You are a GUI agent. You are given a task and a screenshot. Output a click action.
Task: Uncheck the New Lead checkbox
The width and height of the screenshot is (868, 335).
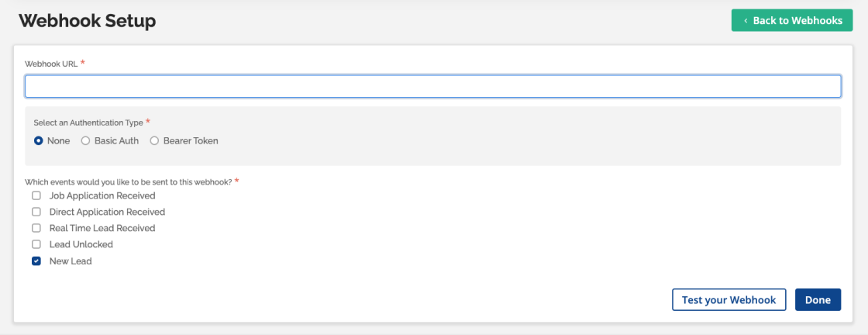click(x=36, y=261)
